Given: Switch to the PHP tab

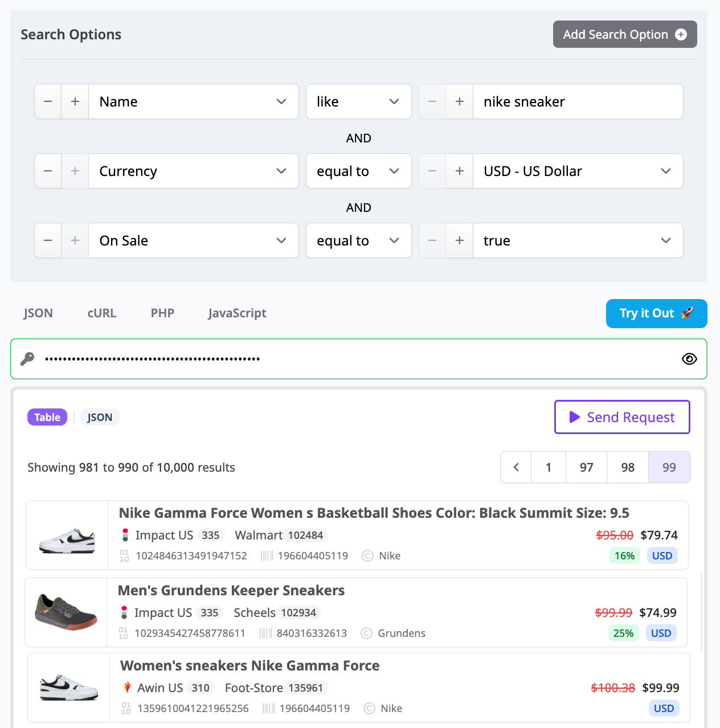Looking at the screenshot, I should 162,313.
